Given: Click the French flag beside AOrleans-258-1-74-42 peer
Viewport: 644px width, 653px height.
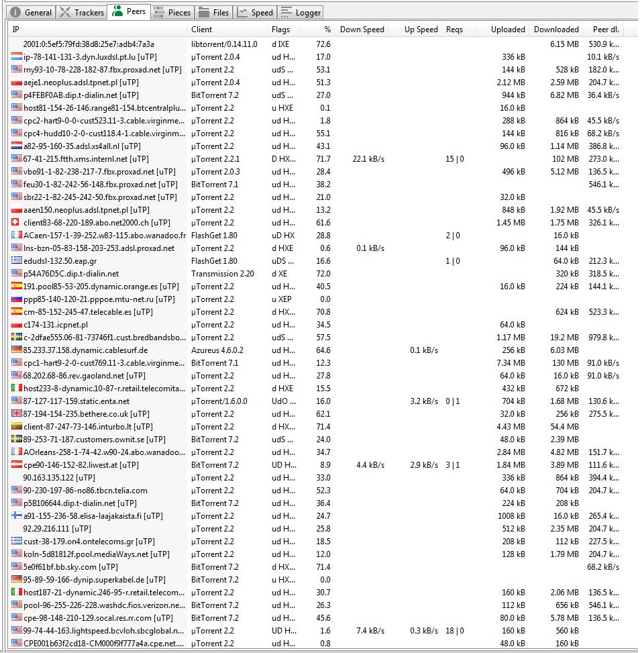Looking at the screenshot, I should (x=17, y=452).
